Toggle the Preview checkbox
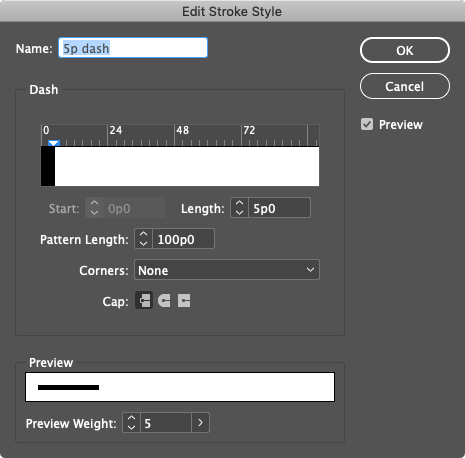The height and width of the screenshot is (458, 465). [367, 124]
